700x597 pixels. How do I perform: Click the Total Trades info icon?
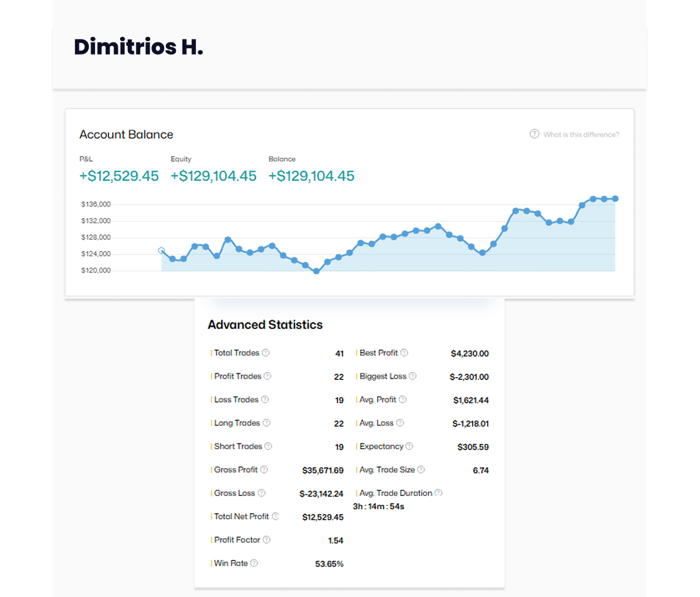[x=266, y=353]
